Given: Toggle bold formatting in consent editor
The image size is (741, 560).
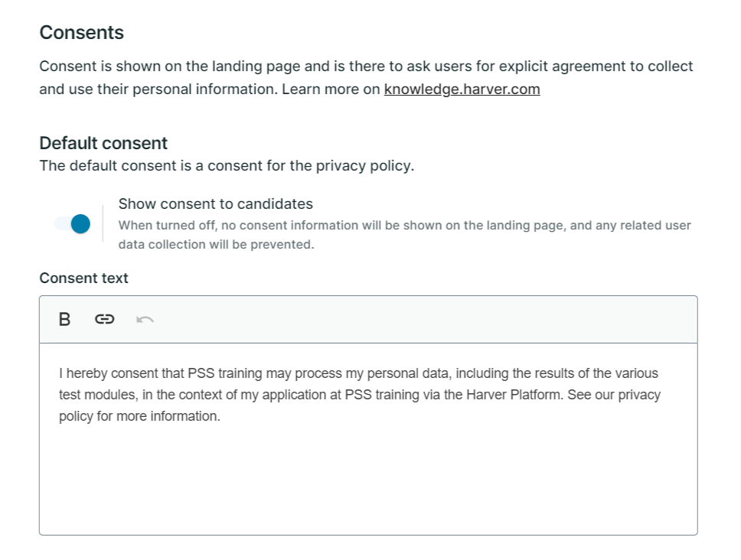Looking at the screenshot, I should [64, 320].
